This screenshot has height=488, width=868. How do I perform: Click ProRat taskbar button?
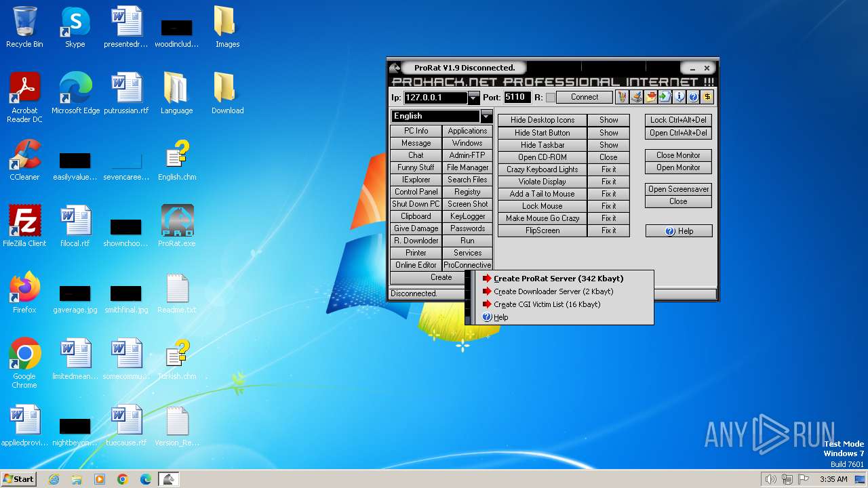168,479
